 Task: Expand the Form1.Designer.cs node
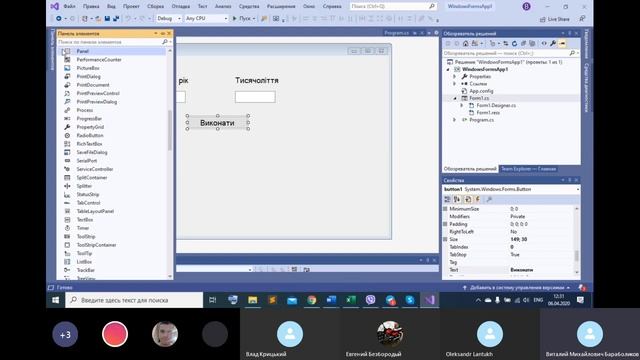pyautogui.click(x=462, y=105)
